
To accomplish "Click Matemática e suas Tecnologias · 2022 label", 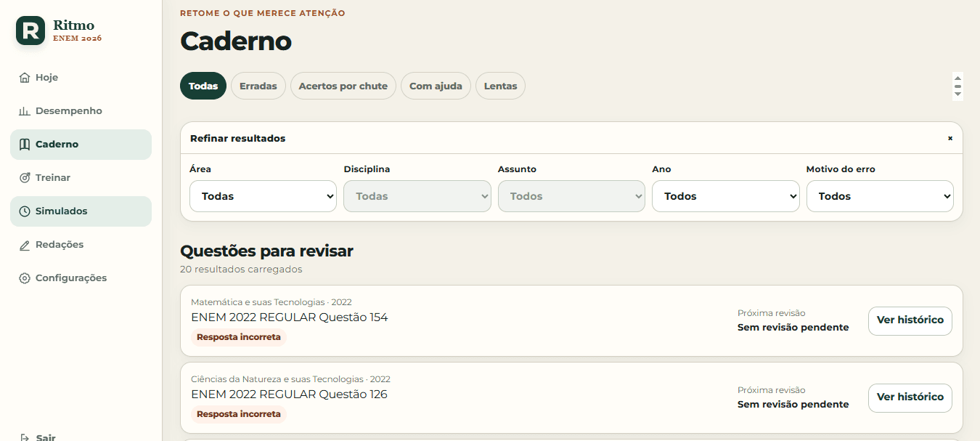I will point(271,302).
